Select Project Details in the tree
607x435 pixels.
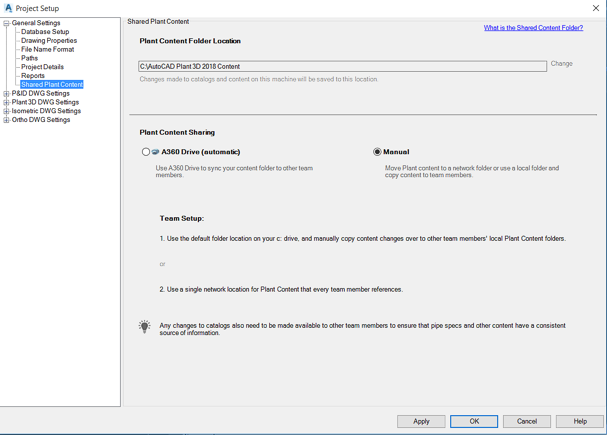pyautogui.click(x=42, y=67)
